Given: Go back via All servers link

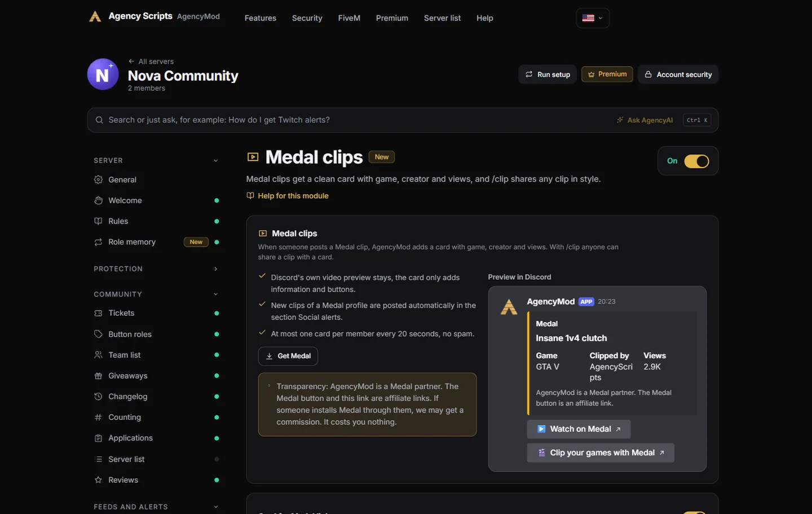Looking at the screenshot, I should click(x=151, y=61).
